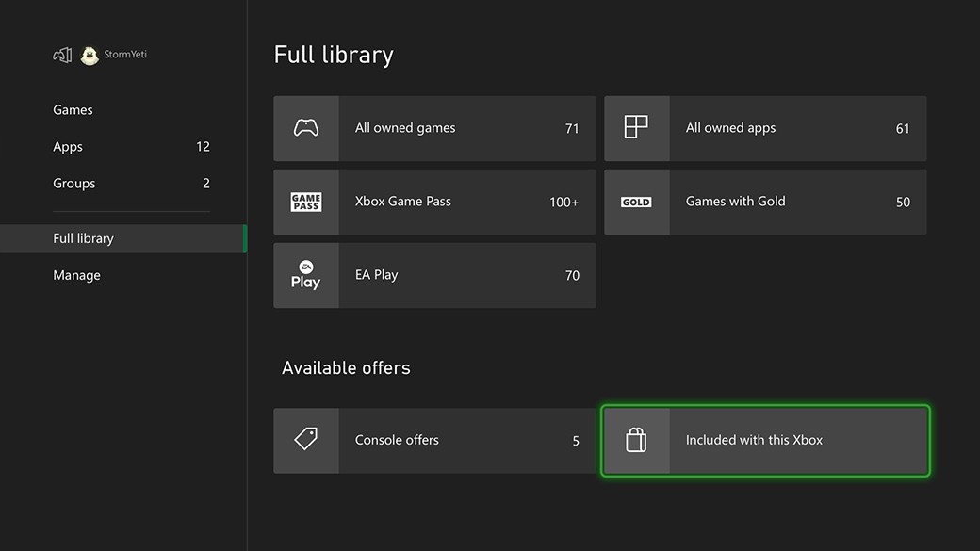Select the StormYeti profile avatar
This screenshot has height=551, width=980.
[x=90, y=56]
